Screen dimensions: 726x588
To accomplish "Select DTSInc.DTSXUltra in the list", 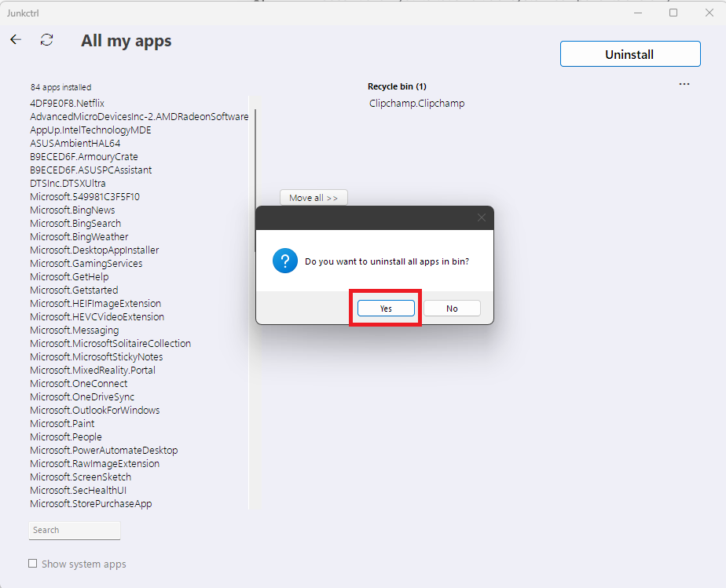I will (x=68, y=184).
